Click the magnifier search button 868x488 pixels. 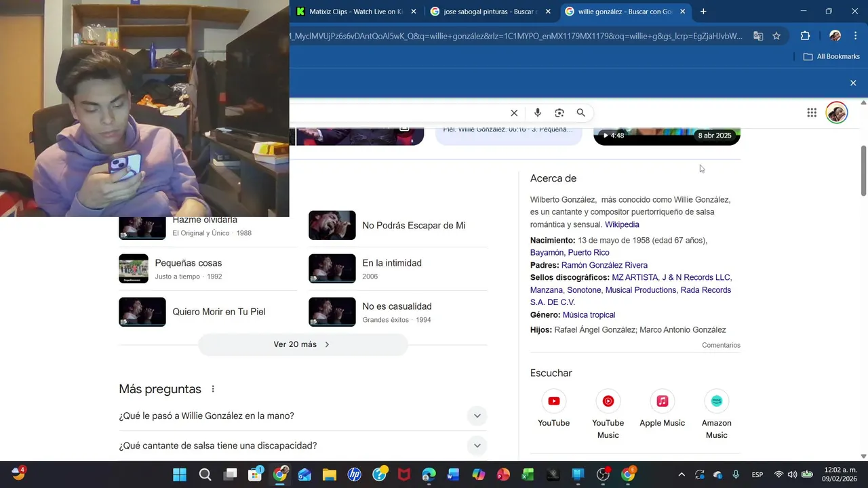click(581, 113)
